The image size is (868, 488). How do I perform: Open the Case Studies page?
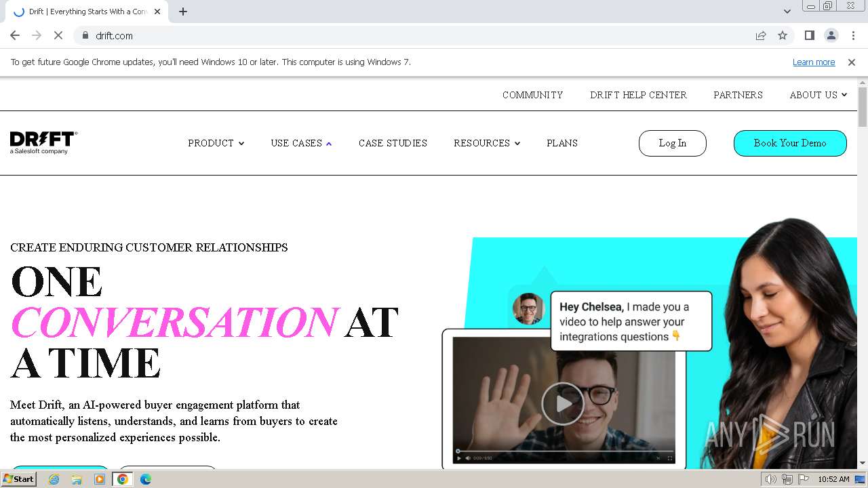pos(393,143)
